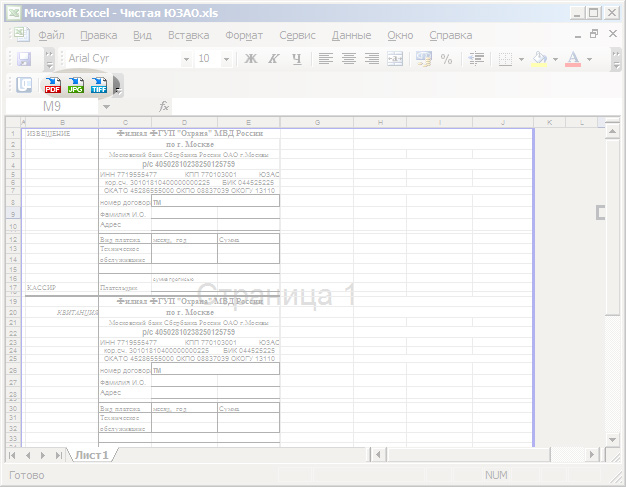This screenshot has height=487, width=626.
Task: Click the Select All corner button
Action: tap(13, 123)
